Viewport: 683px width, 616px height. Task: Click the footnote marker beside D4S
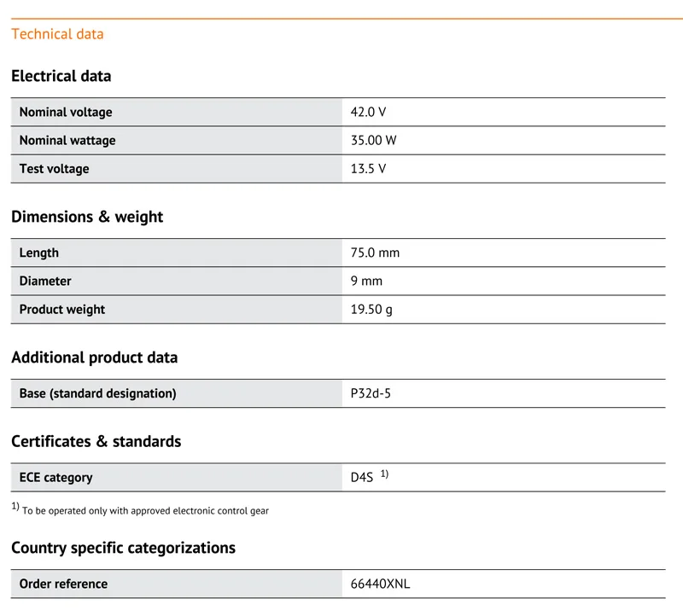click(385, 474)
